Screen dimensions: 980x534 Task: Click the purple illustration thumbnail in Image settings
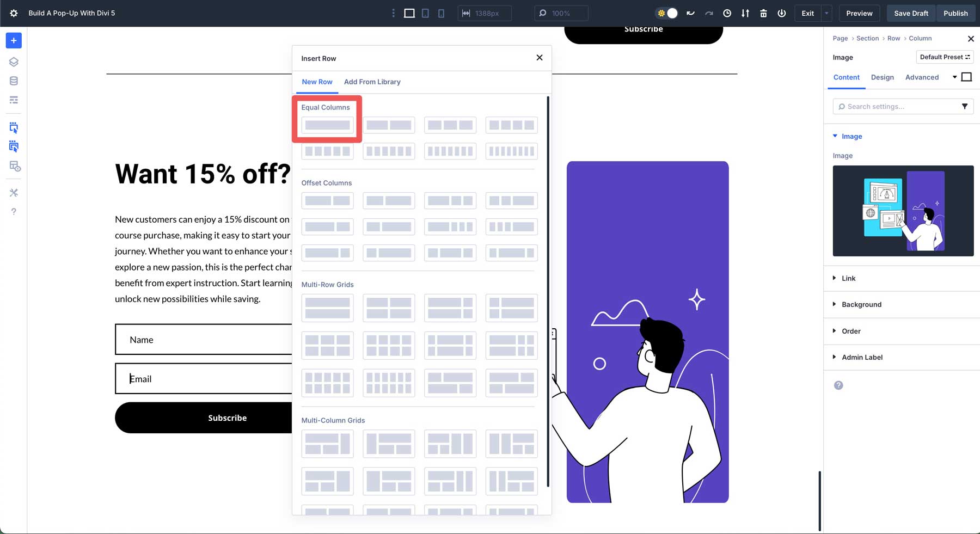coord(903,211)
